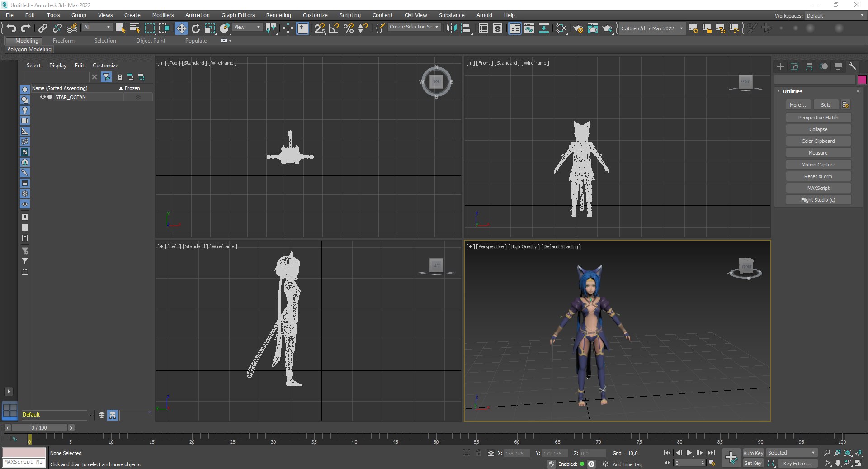This screenshot has width=868, height=469.
Task: Open the Selected key filter dropdown
Action: point(792,453)
